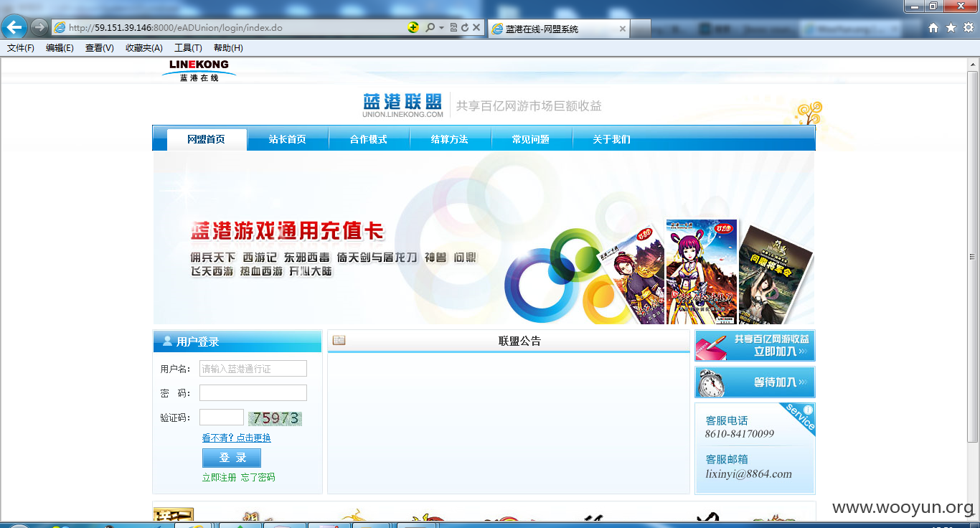Click the 客服邮箱 label
The image size is (980, 528).
[727, 459]
